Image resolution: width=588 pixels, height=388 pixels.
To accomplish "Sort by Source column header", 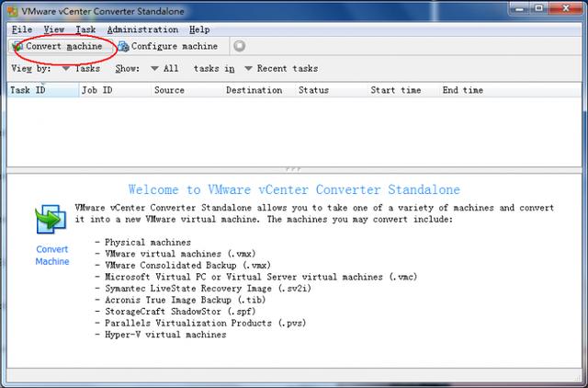I will pos(187,90).
